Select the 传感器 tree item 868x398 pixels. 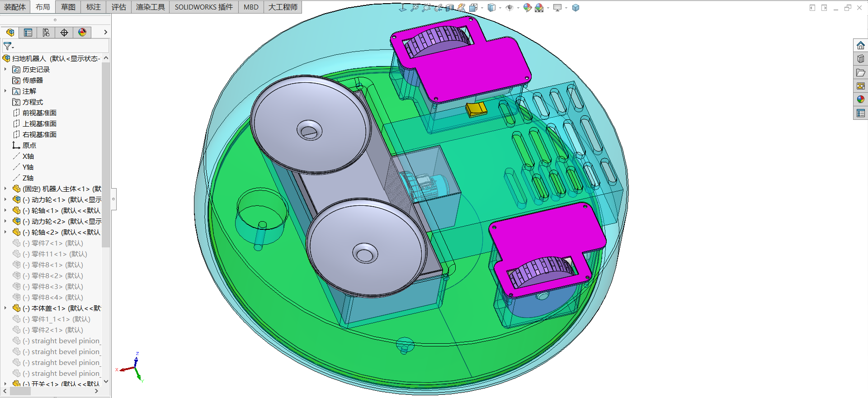[28, 80]
